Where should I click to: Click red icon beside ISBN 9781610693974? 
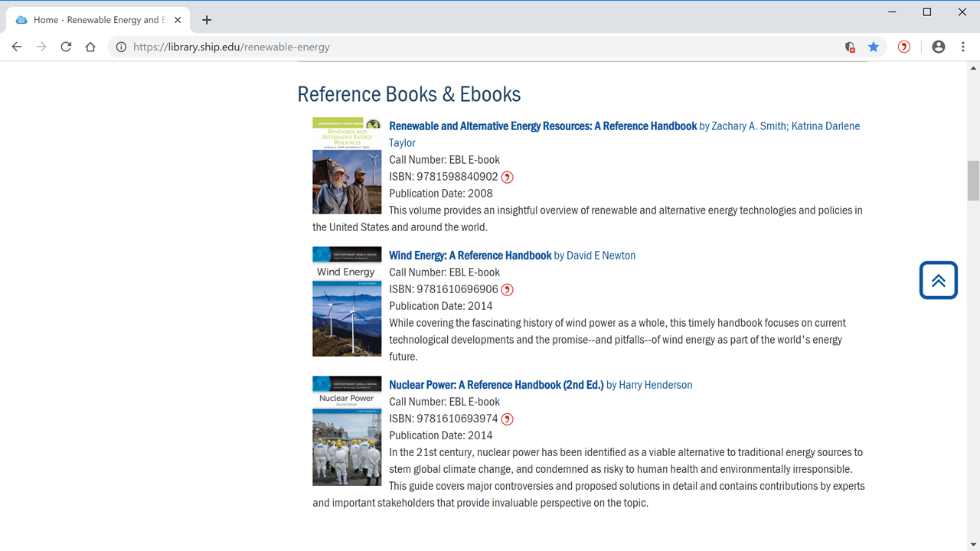coord(507,419)
